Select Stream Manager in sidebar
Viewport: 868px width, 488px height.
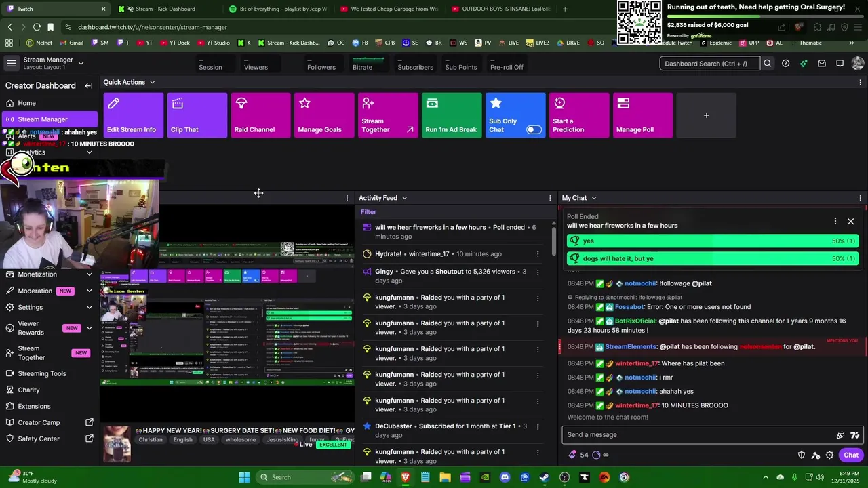pyautogui.click(x=49, y=119)
